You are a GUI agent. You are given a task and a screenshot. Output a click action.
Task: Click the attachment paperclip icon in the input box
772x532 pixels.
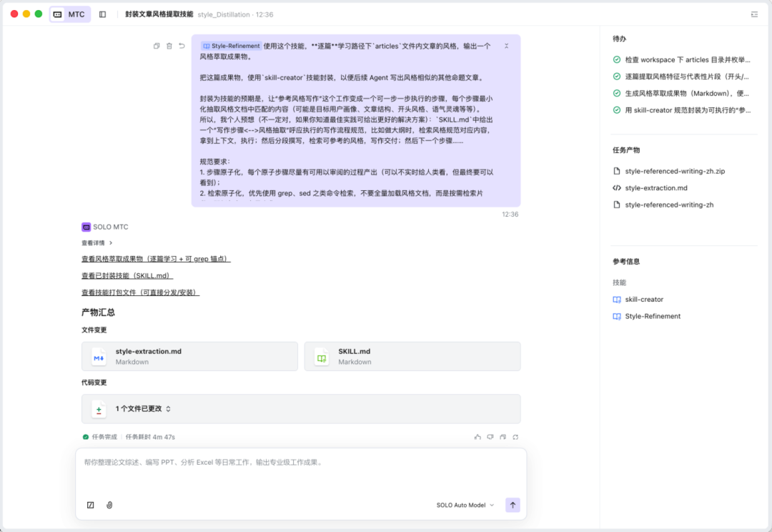click(x=109, y=505)
